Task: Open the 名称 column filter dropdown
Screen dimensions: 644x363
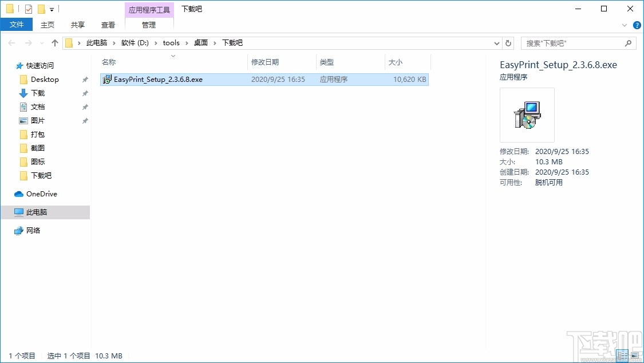Action: coord(172,56)
